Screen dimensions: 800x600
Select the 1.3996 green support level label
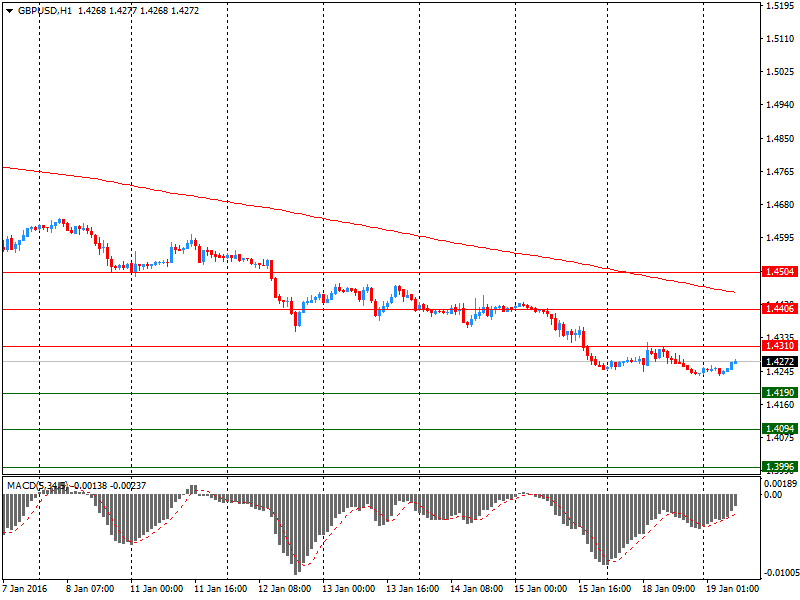780,467
